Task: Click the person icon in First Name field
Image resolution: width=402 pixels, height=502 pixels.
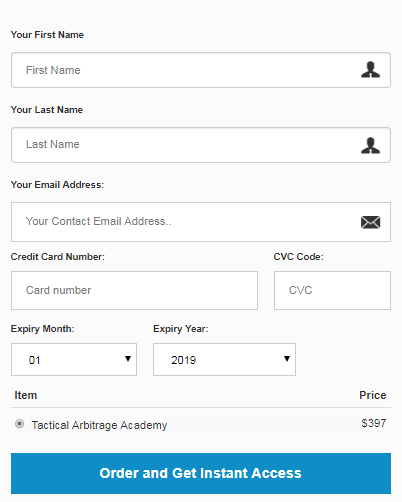Action: pyautogui.click(x=370, y=70)
